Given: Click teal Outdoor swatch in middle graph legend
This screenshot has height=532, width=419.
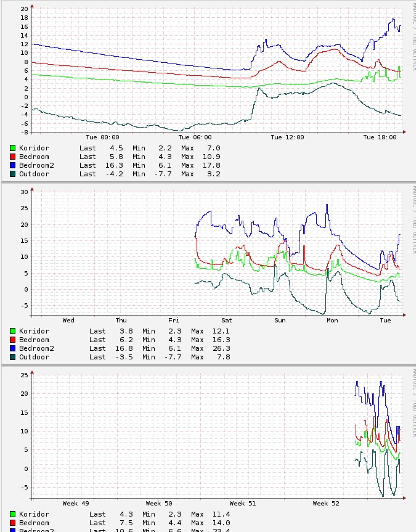Looking at the screenshot, I should tap(13, 357).
